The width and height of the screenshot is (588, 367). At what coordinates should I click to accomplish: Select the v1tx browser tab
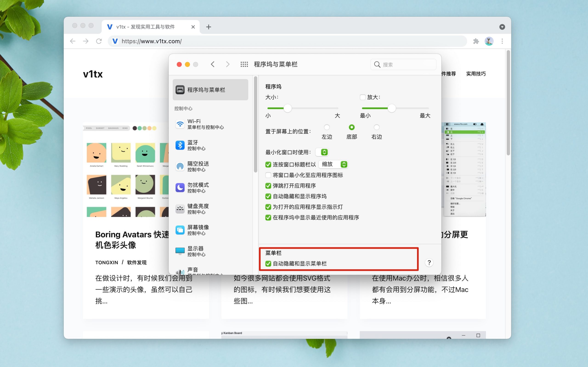(146, 27)
